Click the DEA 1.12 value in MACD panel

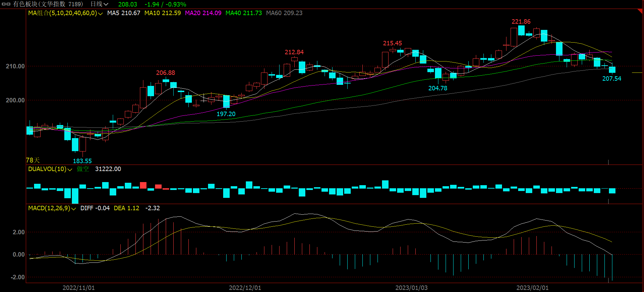[x=127, y=208]
